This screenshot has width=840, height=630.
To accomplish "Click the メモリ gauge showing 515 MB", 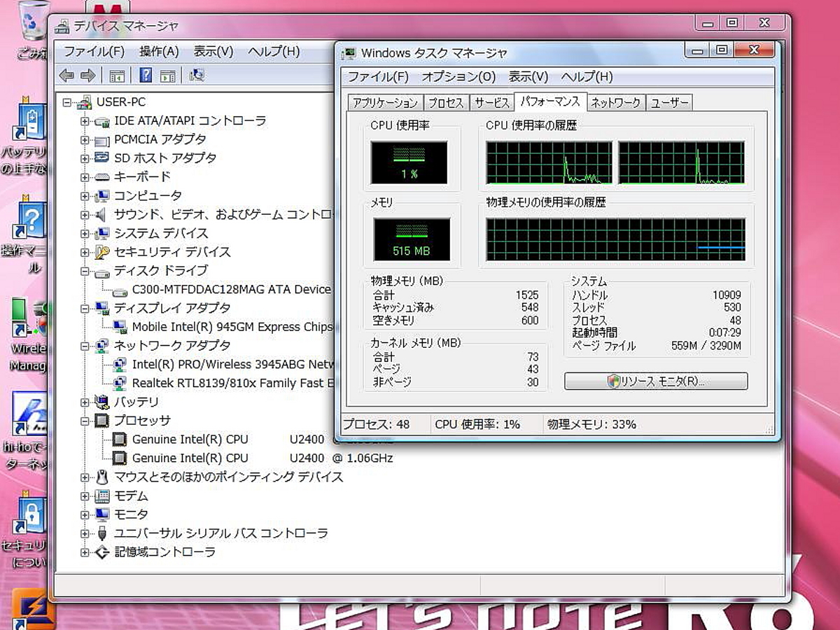I will pyautogui.click(x=412, y=239).
